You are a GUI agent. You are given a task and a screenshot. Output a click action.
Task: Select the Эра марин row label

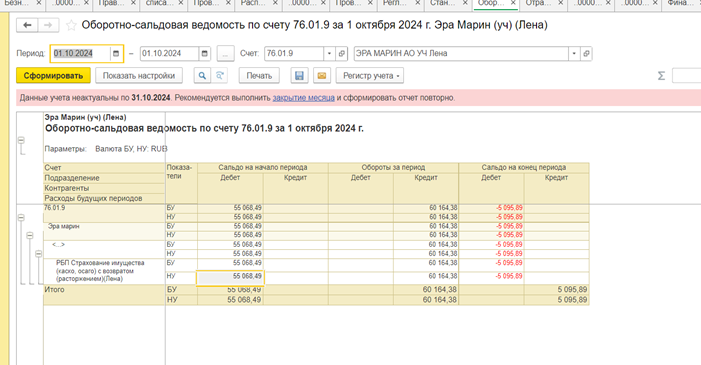[x=63, y=226]
